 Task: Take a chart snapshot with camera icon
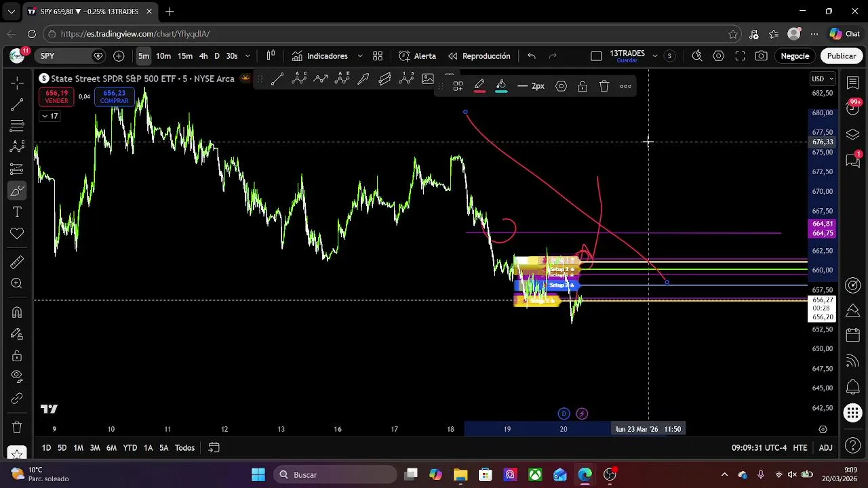point(762,56)
